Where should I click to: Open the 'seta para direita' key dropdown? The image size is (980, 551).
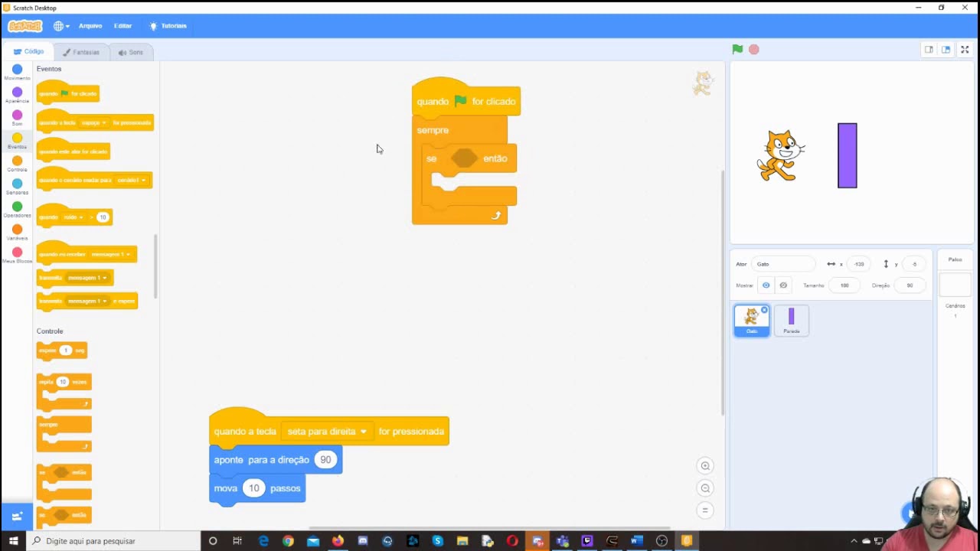(327, 432)
